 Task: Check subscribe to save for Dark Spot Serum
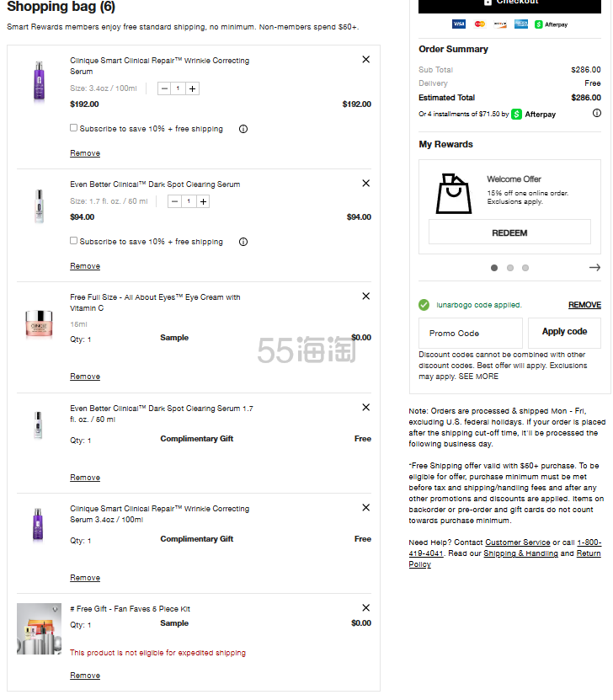(x=74, y=241)
